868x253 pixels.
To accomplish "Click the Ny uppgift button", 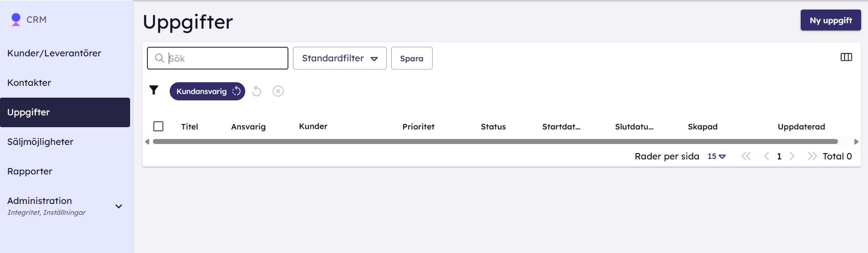I will tap(831, 20).
